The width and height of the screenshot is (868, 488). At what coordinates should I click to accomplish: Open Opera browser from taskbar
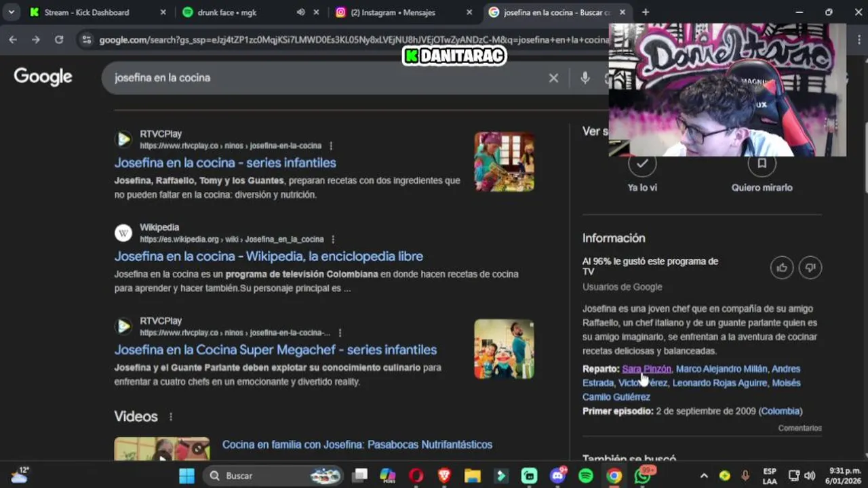point(416,476)
